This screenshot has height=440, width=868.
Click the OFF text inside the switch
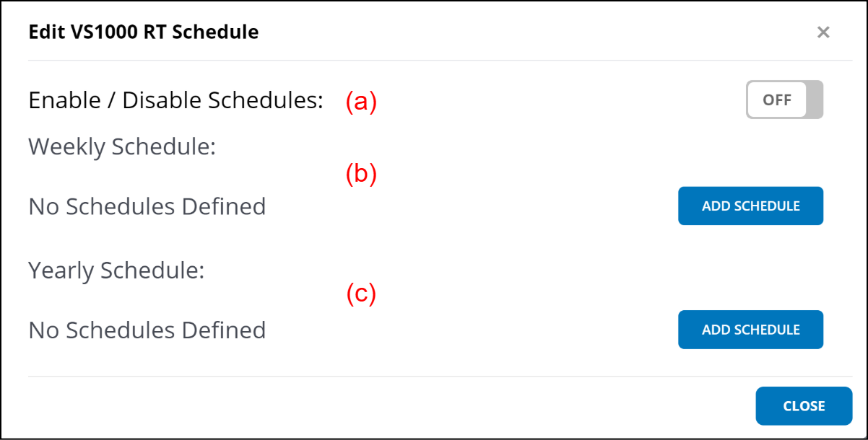point(777,100)
